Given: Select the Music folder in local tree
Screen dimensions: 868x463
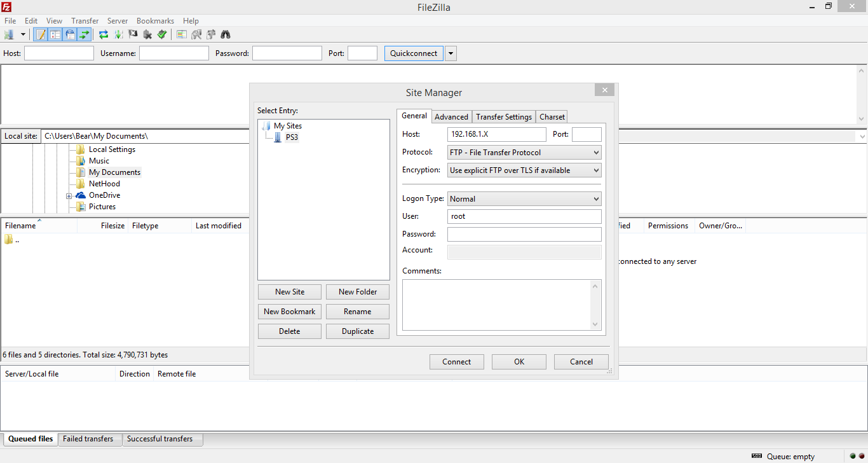Looking at the screenshot, I should pyautogui.click(x=99, y=161).
